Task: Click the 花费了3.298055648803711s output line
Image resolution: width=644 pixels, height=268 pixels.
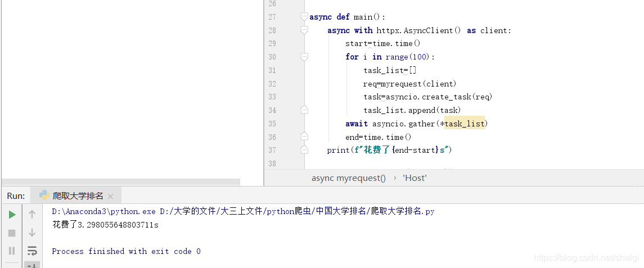Action: click(x=105, y=225)
